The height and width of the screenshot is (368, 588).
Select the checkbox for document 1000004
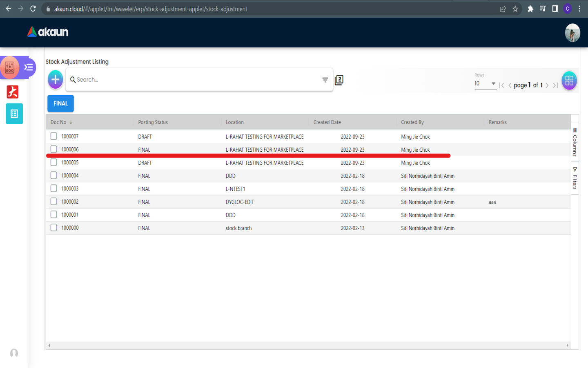(x=53, y=175)
